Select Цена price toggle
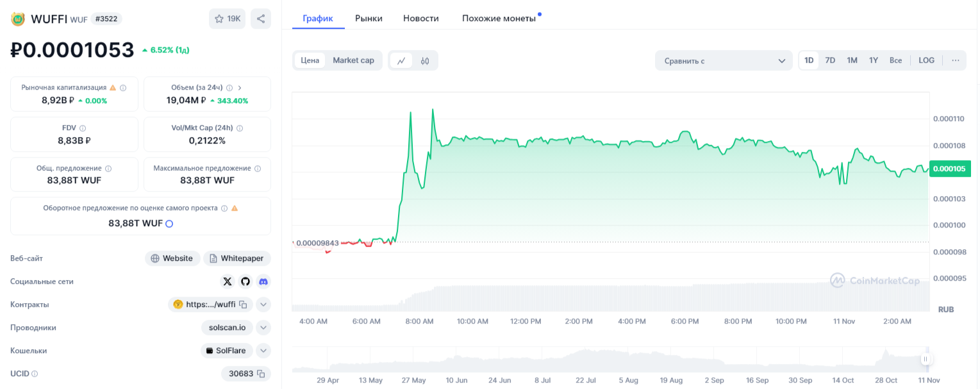The height and width of the screenshot is (389, 980). click(x=310, y=60)
